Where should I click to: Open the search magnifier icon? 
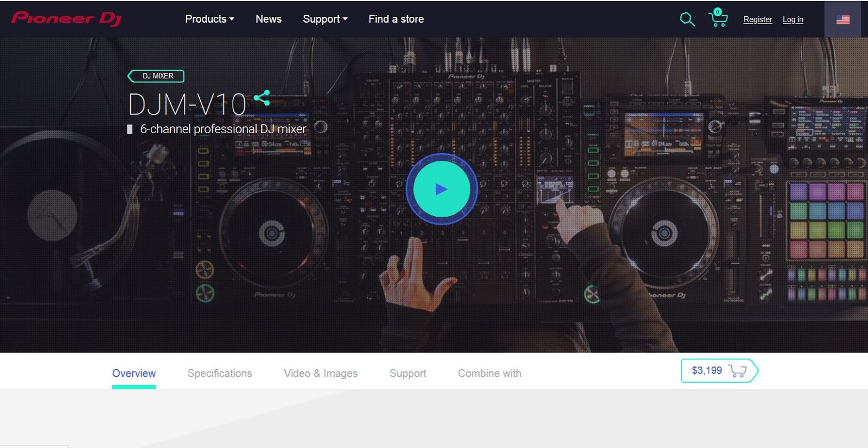(x=687, y=19)
